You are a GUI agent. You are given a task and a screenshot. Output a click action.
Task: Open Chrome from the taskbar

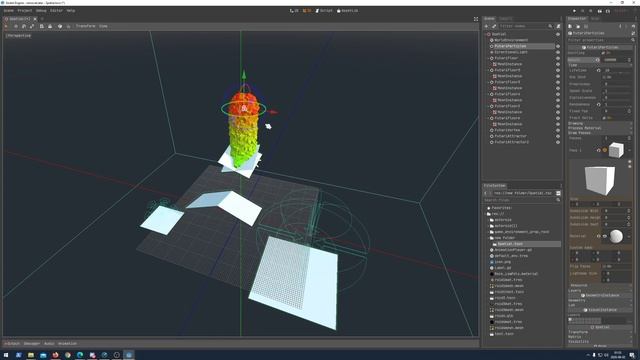(x=68, y=355)
